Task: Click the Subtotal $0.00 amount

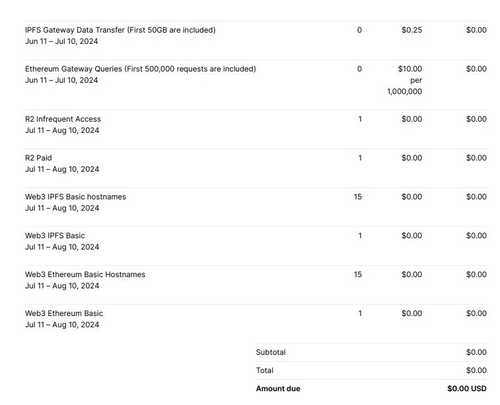Action: point(476,352)
